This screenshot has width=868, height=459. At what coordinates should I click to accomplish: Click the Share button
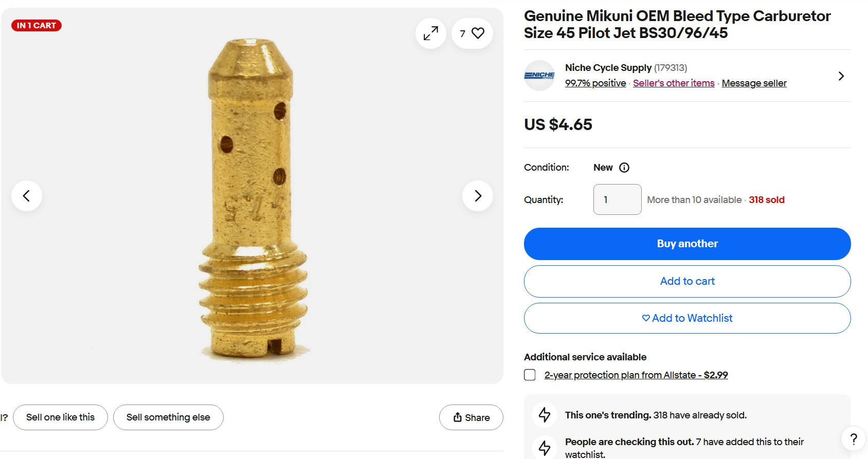click(471, 417)
